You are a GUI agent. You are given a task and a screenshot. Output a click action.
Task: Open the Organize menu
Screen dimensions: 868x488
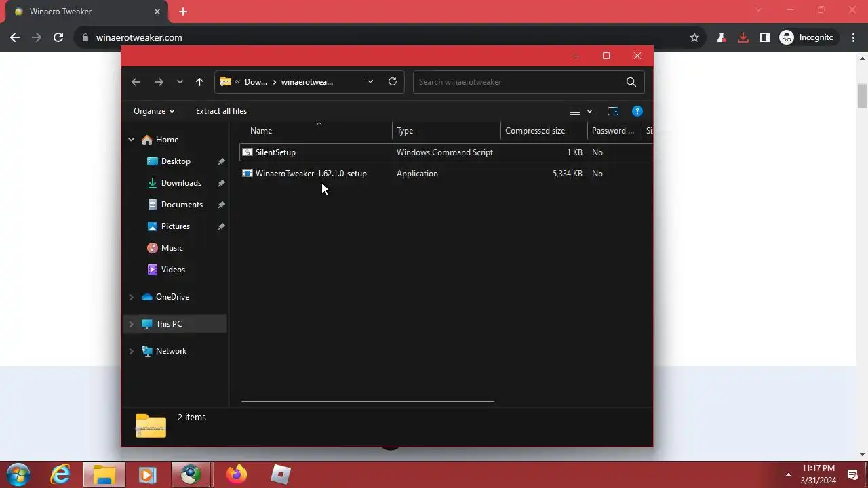coord(154,111)
